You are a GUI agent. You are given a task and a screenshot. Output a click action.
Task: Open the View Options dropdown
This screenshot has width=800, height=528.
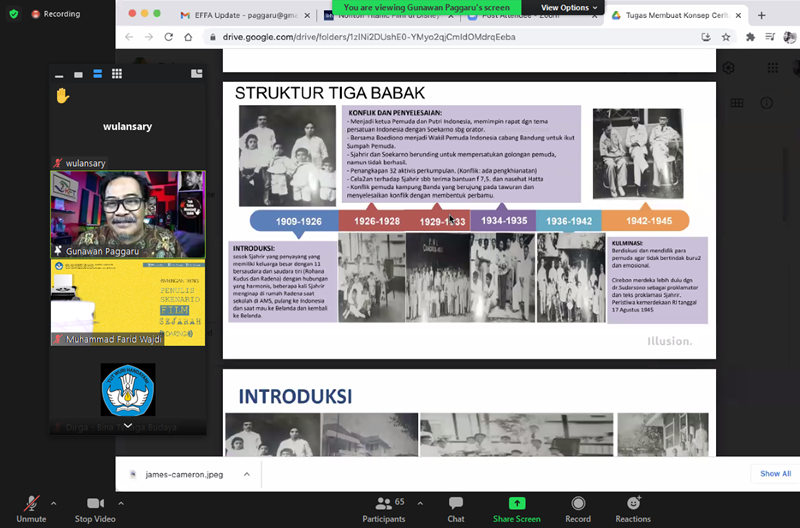point(568,8)
